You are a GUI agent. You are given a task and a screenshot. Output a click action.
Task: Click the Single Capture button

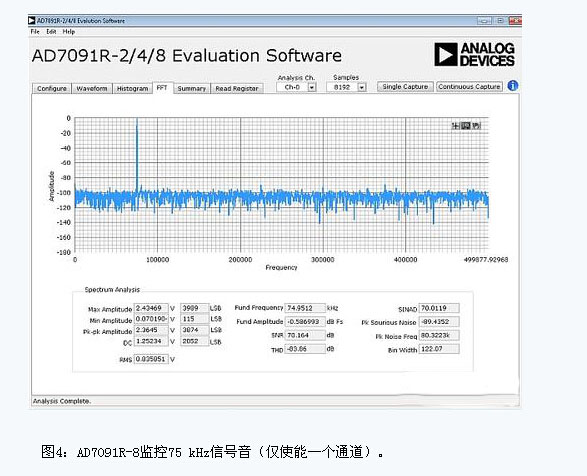[x=405, y=87]
